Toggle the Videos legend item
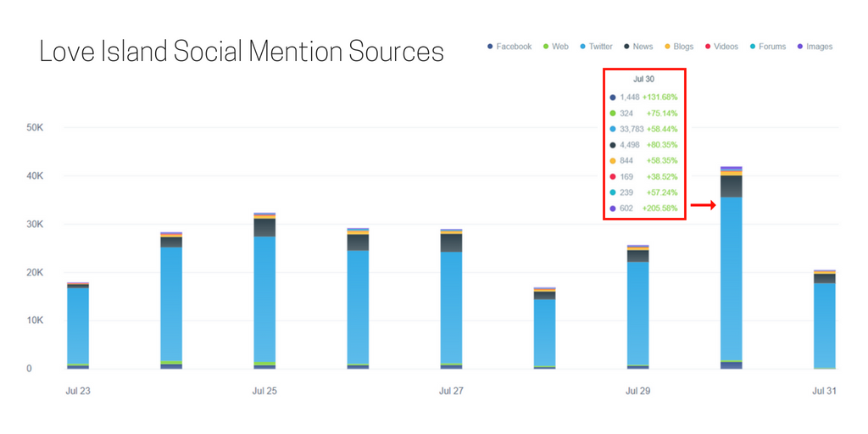Image resolution: width=868 pixels, height=434 pixels. (x=721, y=47)
